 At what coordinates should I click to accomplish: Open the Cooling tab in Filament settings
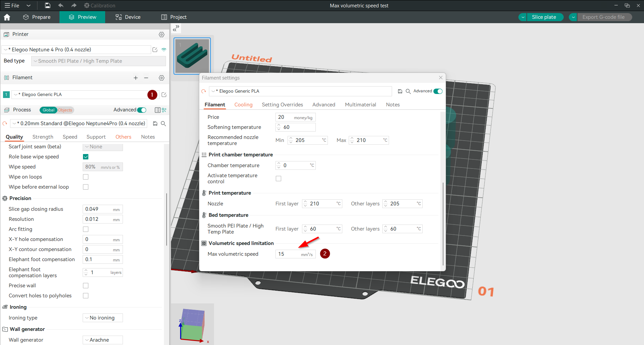243,105
